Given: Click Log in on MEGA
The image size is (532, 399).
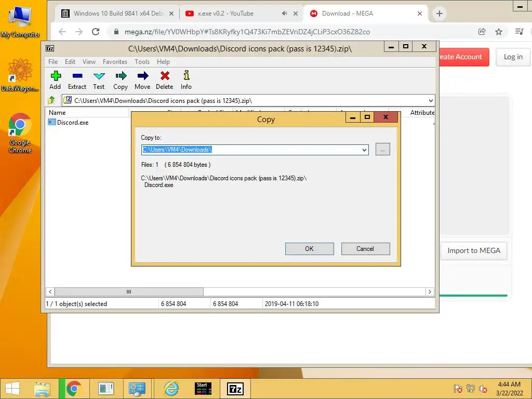Looking at the screenshot, I should (513, 57).
